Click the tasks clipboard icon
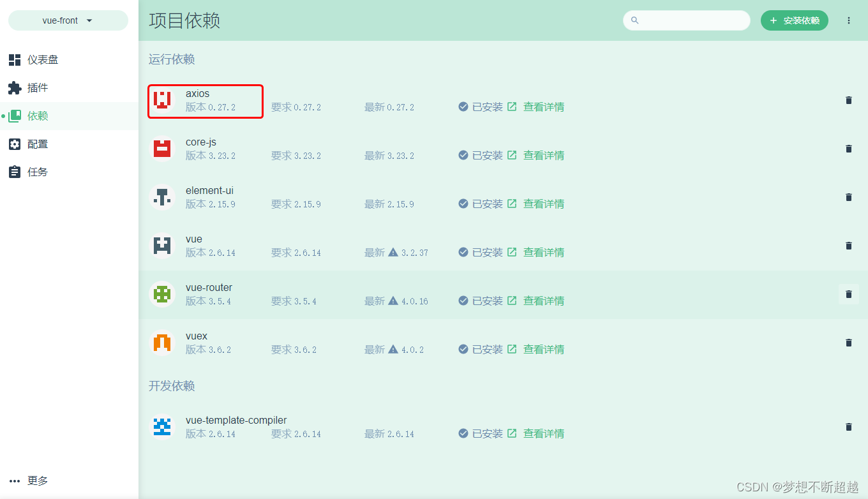 tap(15, 172)
